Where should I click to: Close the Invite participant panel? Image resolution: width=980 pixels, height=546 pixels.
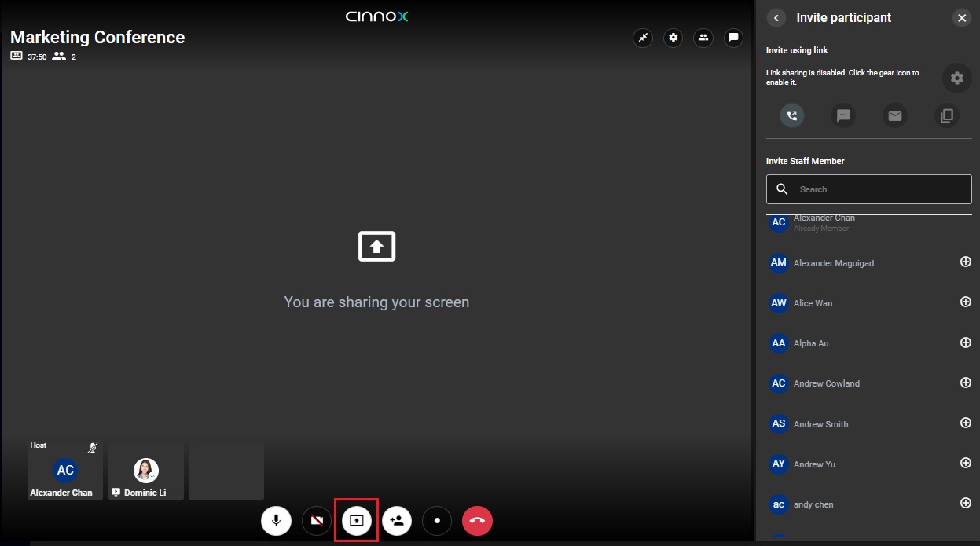[962, 18]
